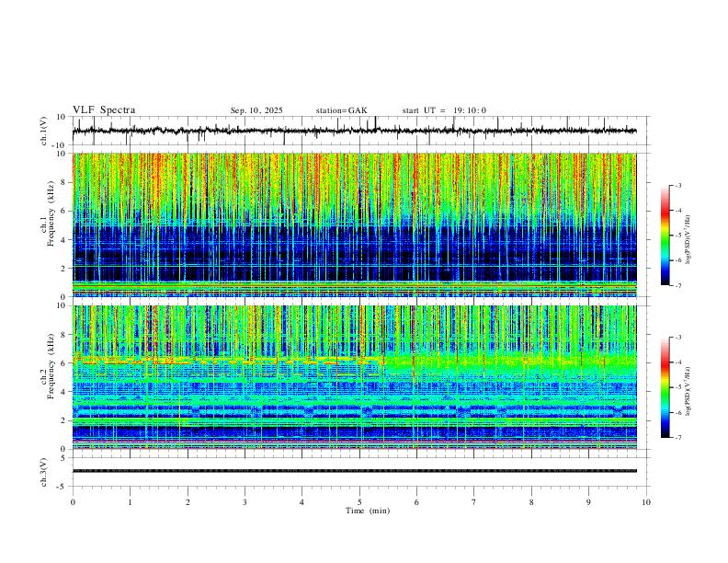Click time axis tick label "1"

click(130, 502)
